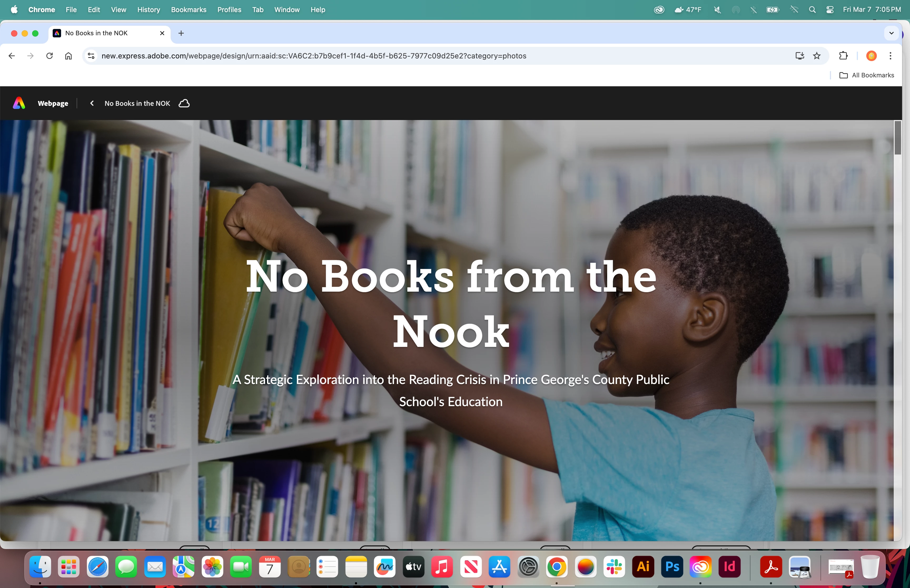The width and height of the screenshot is (910, 588).
Task: View site information icon in address bar
Action: [x=91, y=56]
